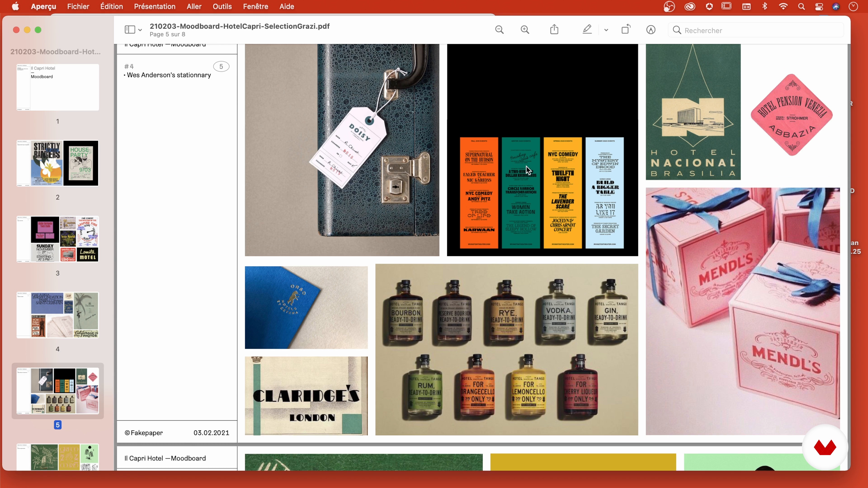
Task: Open the Outils menu
Action: tap(222, 6)
